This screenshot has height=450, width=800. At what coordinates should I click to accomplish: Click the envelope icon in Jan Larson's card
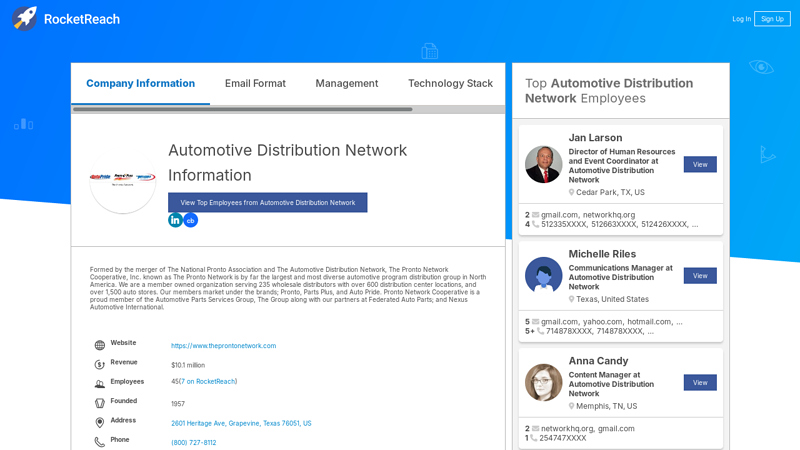(535, 215)
